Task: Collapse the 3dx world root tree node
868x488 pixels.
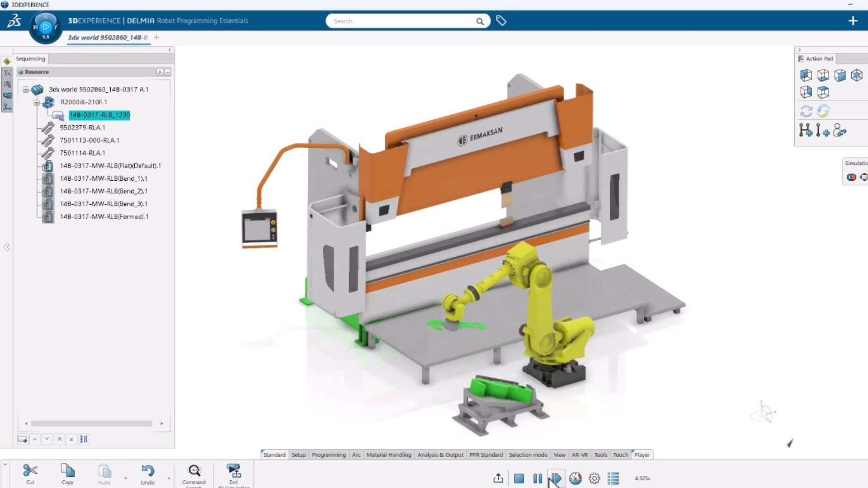Action: click(x=26, y=89)
